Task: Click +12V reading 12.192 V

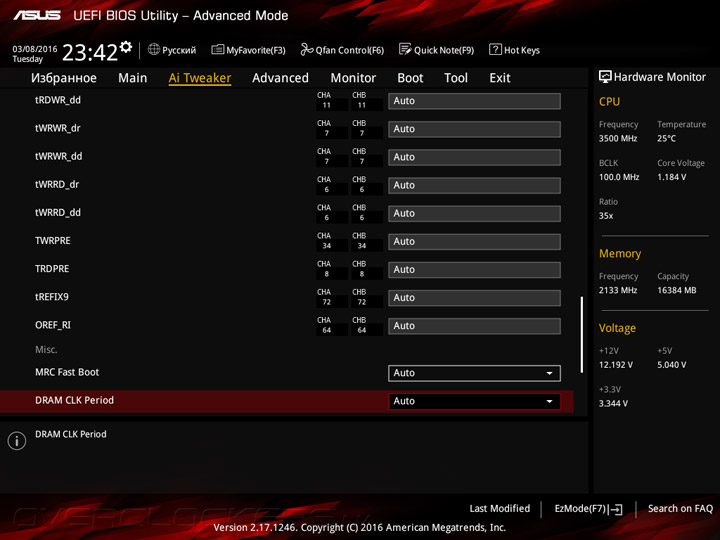Action: (x=616, y=365)
